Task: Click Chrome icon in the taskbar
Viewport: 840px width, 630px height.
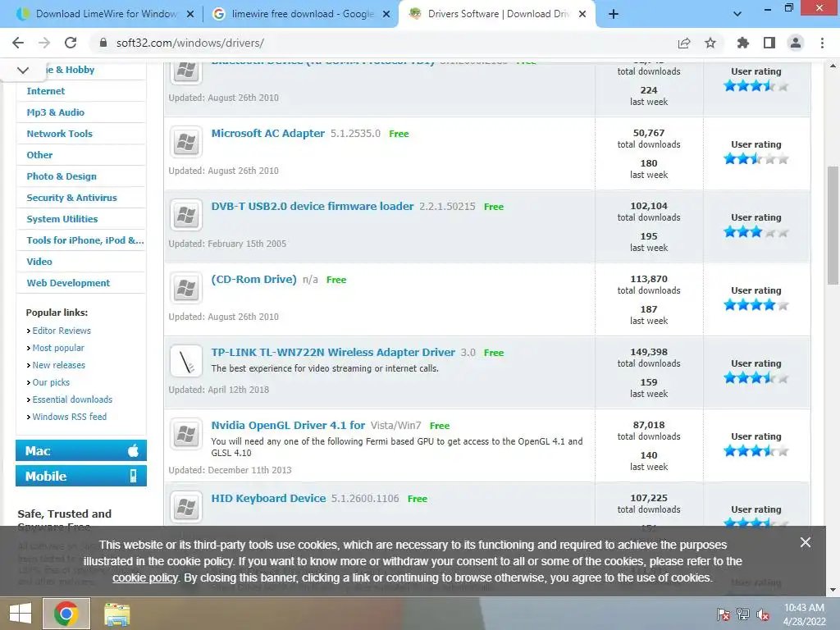Action: [x=66, y=614]
